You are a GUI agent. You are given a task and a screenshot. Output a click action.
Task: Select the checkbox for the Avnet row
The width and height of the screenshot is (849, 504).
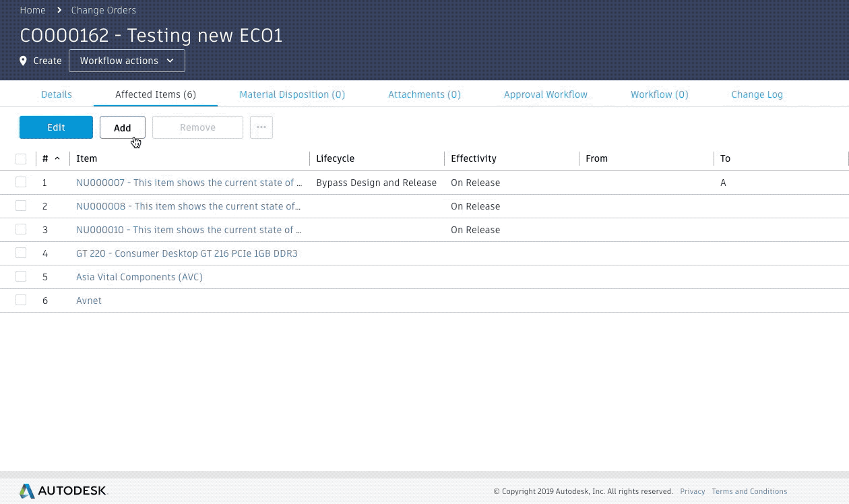[21, 301]
